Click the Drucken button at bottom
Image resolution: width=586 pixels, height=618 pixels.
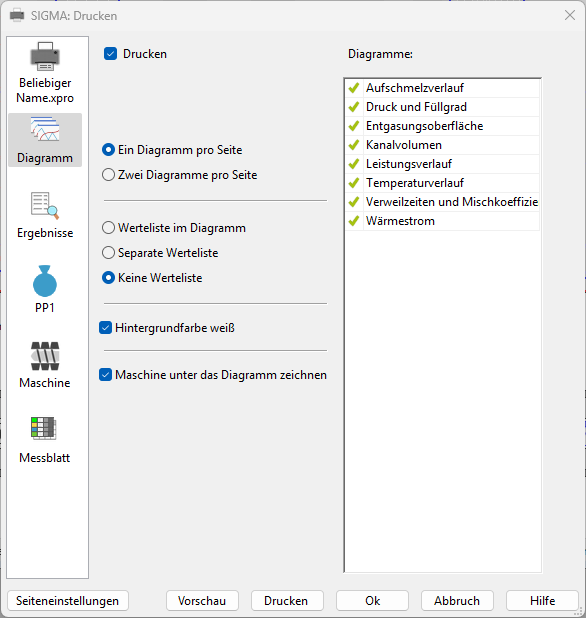pos(287,601)
